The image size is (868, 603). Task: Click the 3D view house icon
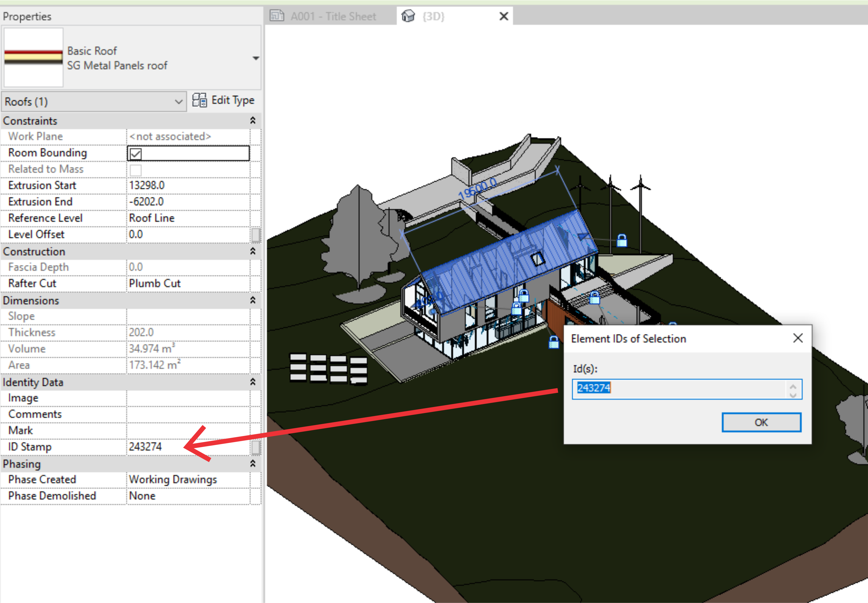(x=408, y=16)
